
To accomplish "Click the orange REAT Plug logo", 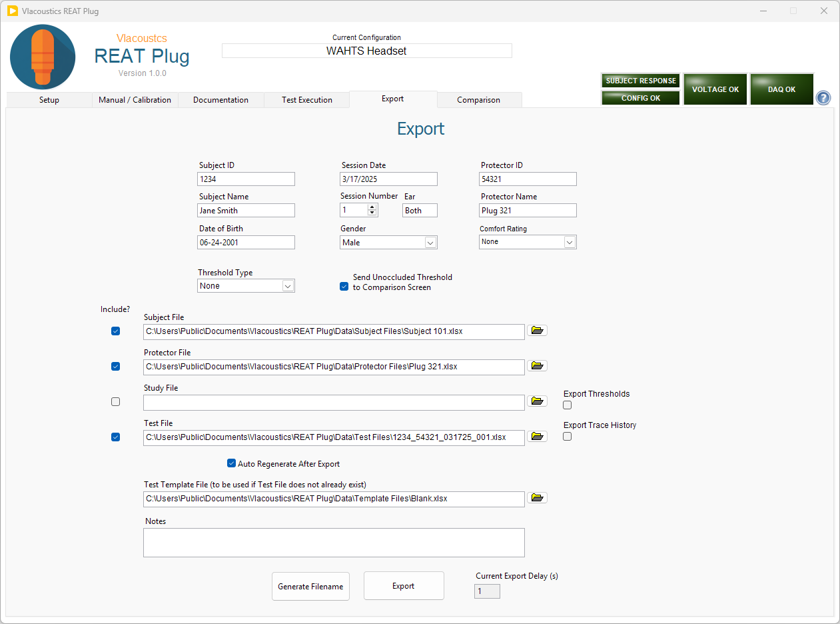I will [x=43, y=57].
